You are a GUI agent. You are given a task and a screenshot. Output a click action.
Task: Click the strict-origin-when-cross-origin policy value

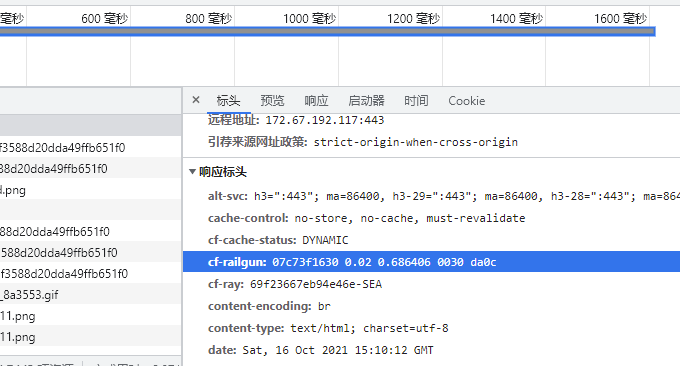415,142
